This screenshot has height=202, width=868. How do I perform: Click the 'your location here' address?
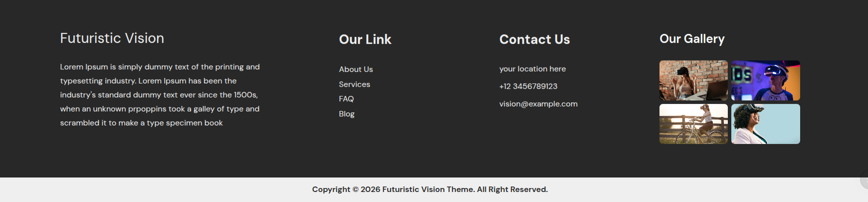tap(532, 69)
